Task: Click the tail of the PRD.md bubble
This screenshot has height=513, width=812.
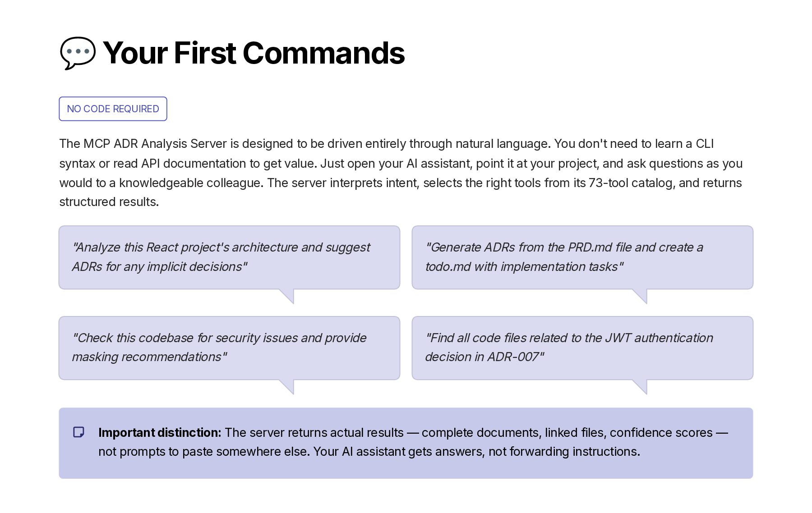Action: click(x=641, y=296)
